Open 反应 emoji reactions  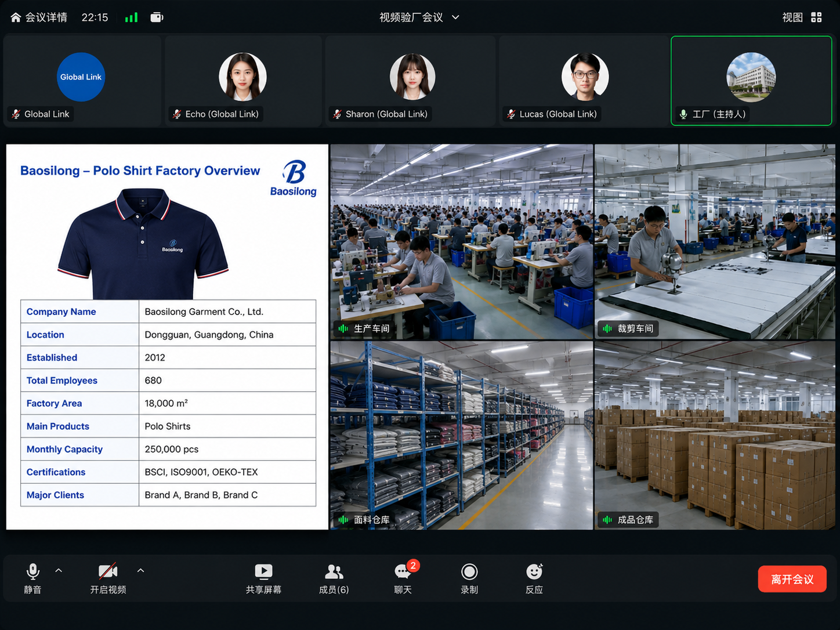(x=534, y=578)
